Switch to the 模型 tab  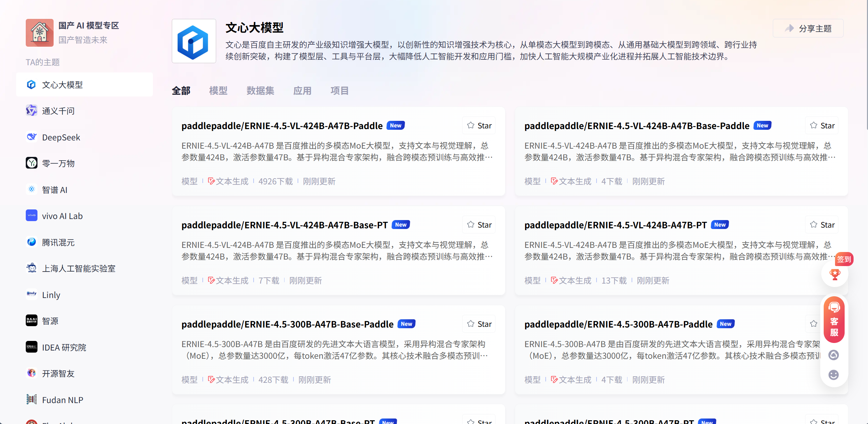pyautogui.click(x=218, y=91)
